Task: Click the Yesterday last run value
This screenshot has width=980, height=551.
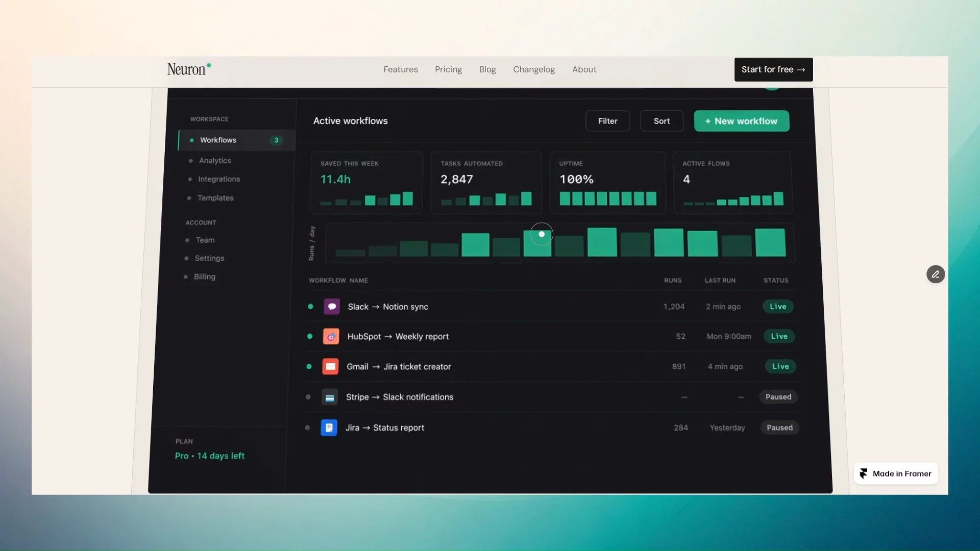Action: point(727,428)
